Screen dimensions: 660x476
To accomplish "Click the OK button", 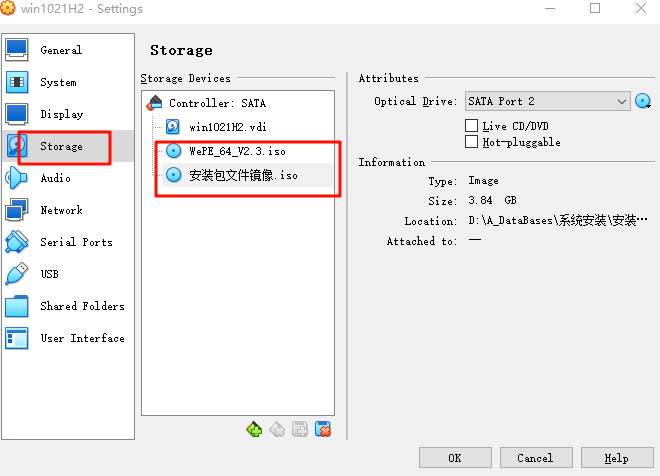I will click(x=455, y=458).
